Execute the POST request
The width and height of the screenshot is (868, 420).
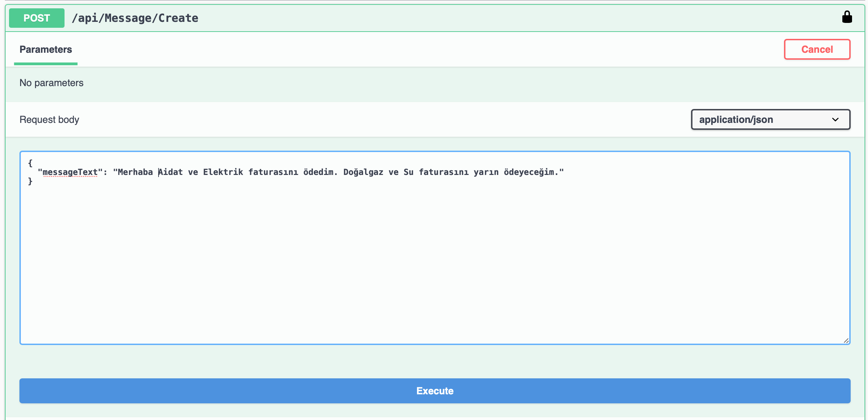[x=435, y=390]
